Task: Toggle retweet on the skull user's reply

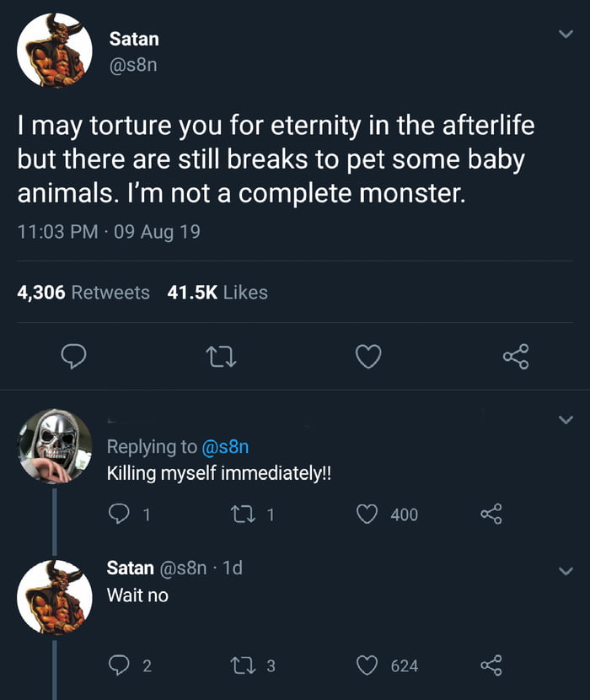Action: [x=243, y=514]
